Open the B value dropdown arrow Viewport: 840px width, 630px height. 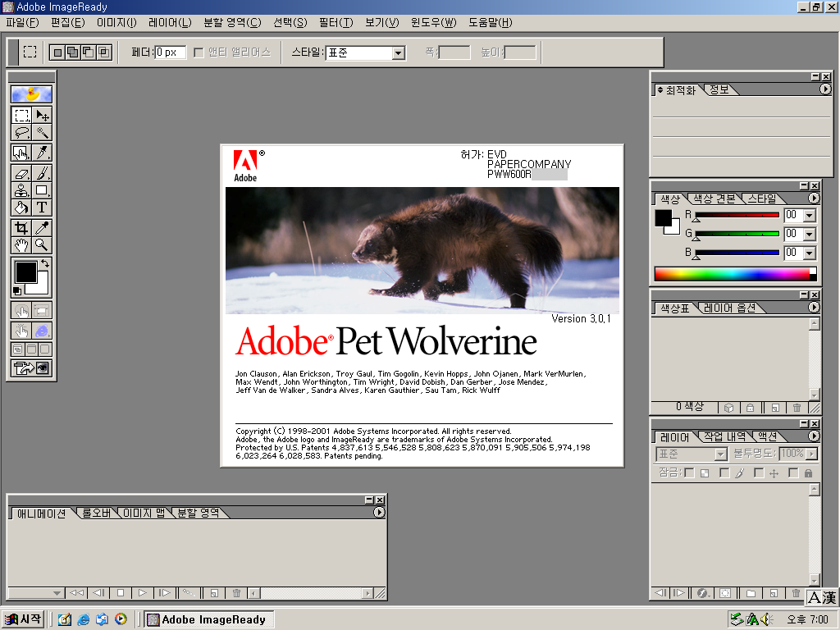[810, 253]
